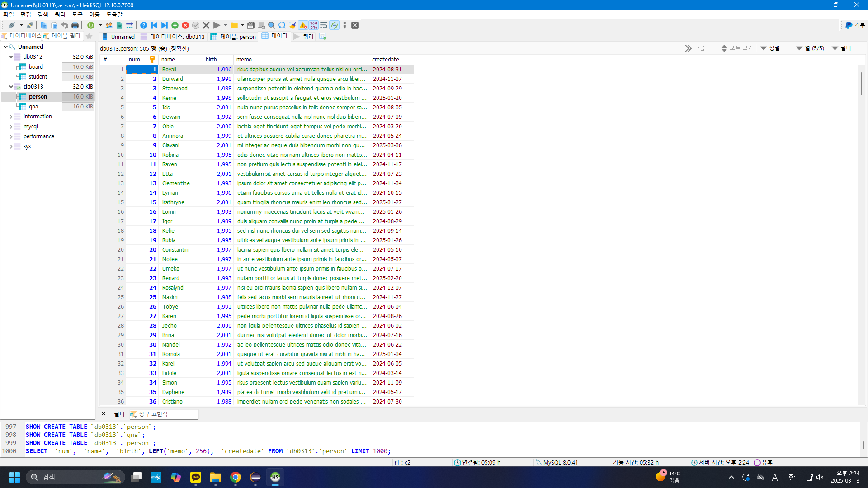Click the help question mark icon
Image resolution: width=868 pixels, height=488 pixels.
coord(144,25)
